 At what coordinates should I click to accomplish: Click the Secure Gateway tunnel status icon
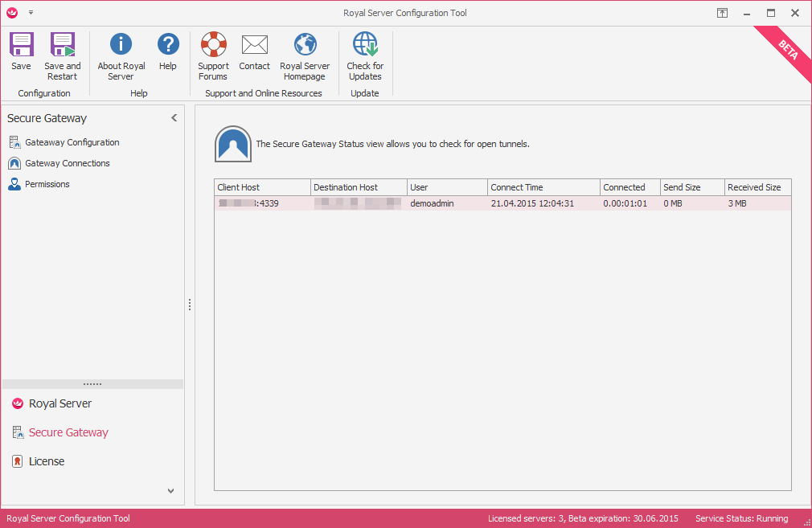pos(233,144)
